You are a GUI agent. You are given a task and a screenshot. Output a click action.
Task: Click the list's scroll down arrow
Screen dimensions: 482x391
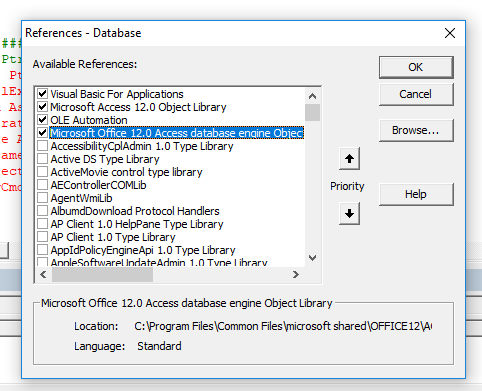coord(312,258)
